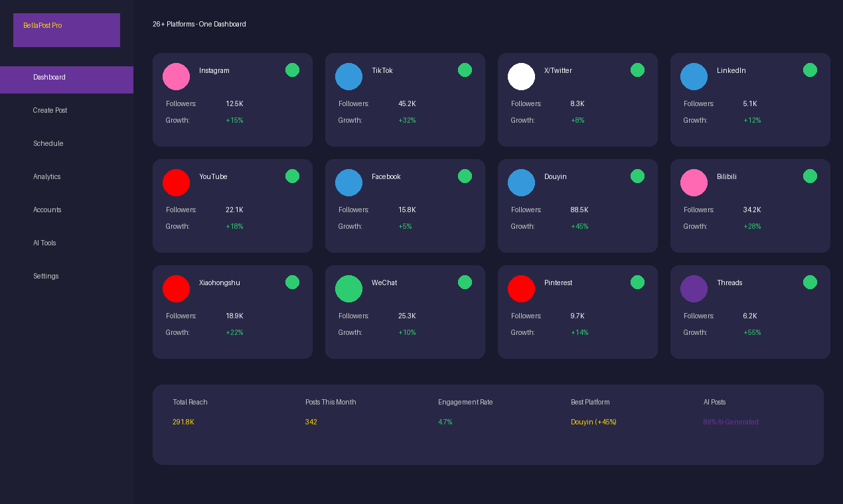Viewport: 843px width, 504px height.
Task: Select Dashboard in the sidebar
Action: [x=66, y=80]
